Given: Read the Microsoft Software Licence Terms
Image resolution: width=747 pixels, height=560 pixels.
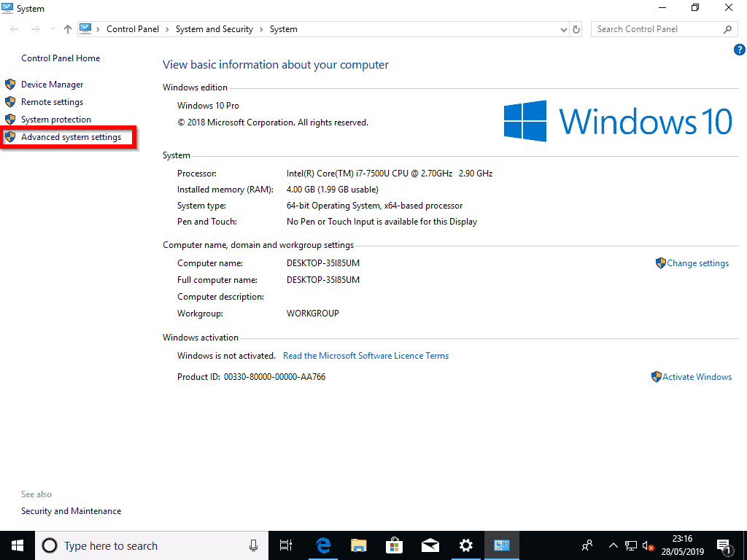Looking at the screenshot, I should [366, 356].
